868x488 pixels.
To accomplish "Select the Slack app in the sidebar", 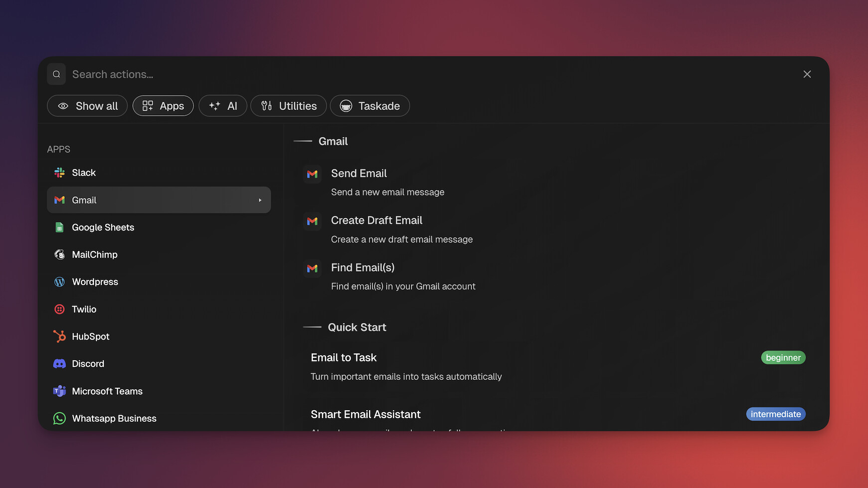I will point(84,172).
